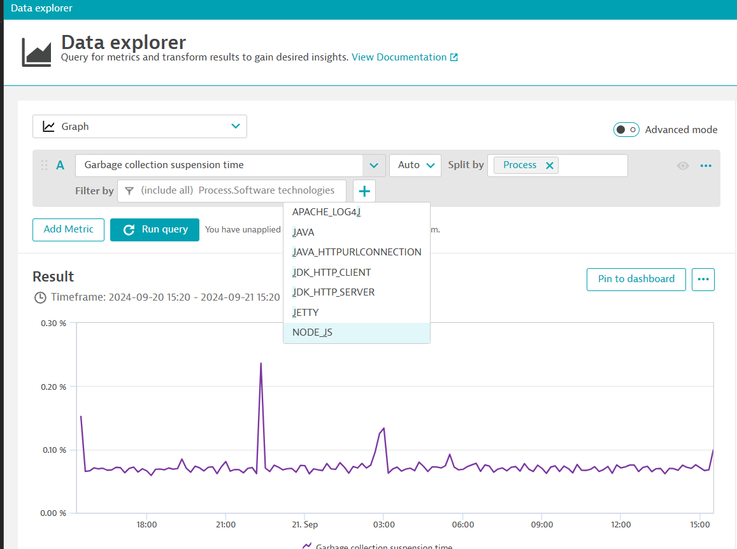Click the Data explorer chart logo icon

pos(37,52)
